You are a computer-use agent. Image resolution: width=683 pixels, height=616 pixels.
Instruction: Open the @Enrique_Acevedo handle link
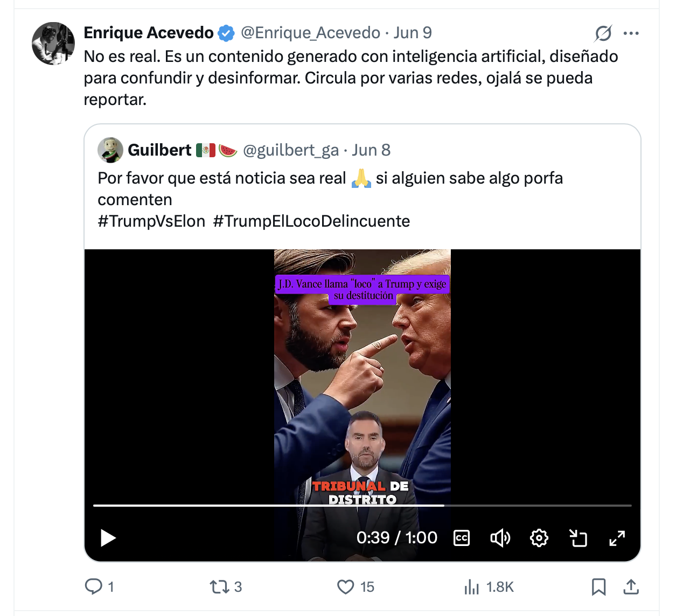pyautogui.click(x=310, y=33)
